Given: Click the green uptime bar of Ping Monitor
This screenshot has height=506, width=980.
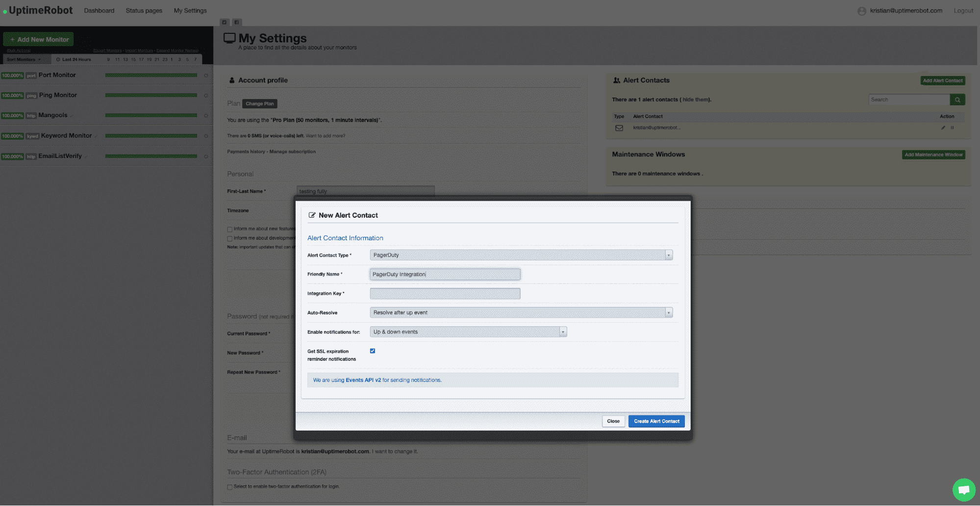Looking at the screenshot, I should point(151,96).
